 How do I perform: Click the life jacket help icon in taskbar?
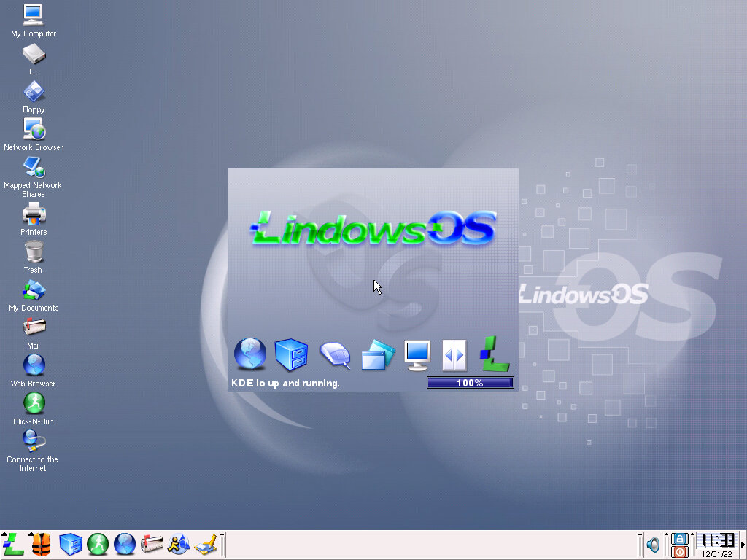point(41,545)
